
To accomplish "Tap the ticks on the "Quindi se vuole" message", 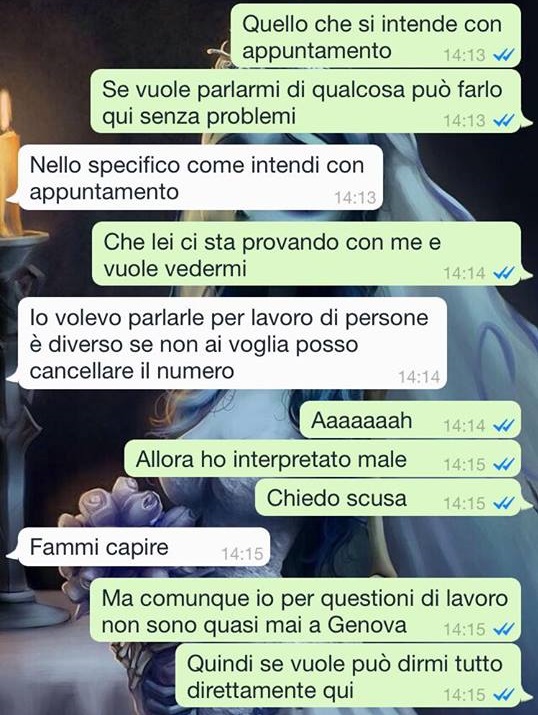I will coord(504,695).
